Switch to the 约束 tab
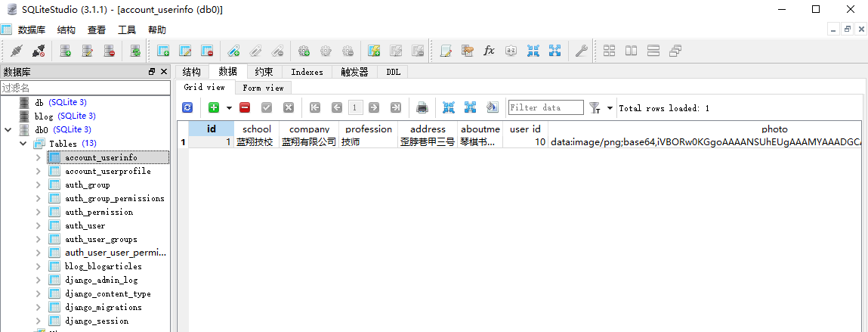Image resolution: width=868 pixels, height=332 pixels. click(264, 72)
